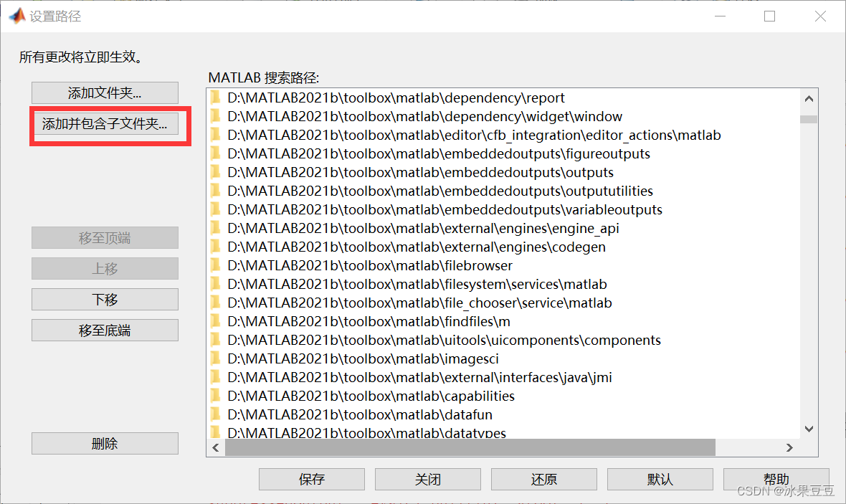Click folder icon of dependency\report row
846x504 pixels.
tap(215, 97)
